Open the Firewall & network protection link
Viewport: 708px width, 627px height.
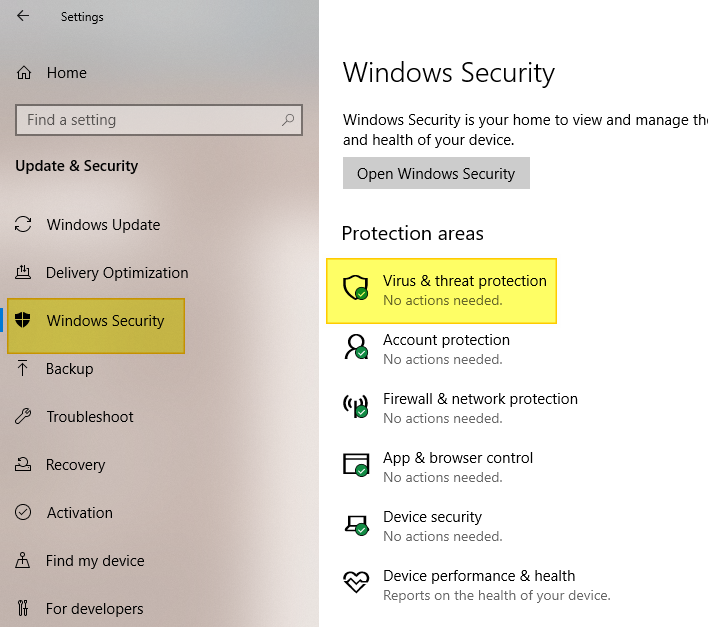click(x=480, y=399)
